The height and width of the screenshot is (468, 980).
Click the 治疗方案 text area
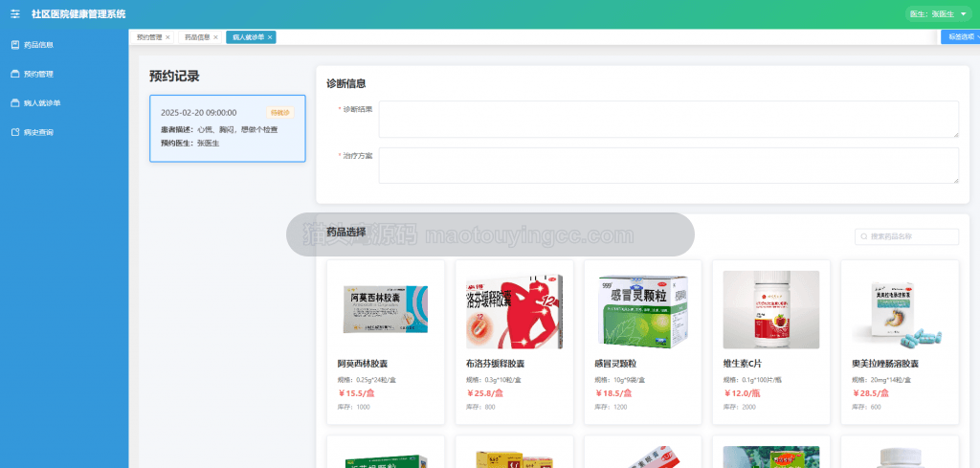669,166
